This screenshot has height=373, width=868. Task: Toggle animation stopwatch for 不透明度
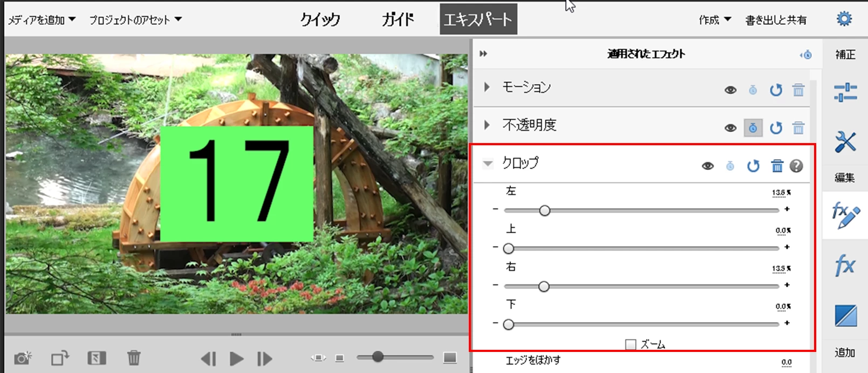click(x=753, y=128)
